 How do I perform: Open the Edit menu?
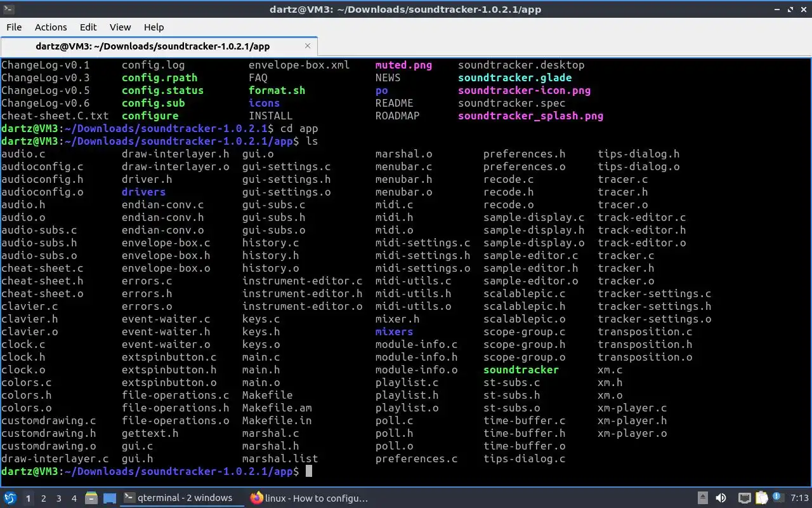[88, 27]
